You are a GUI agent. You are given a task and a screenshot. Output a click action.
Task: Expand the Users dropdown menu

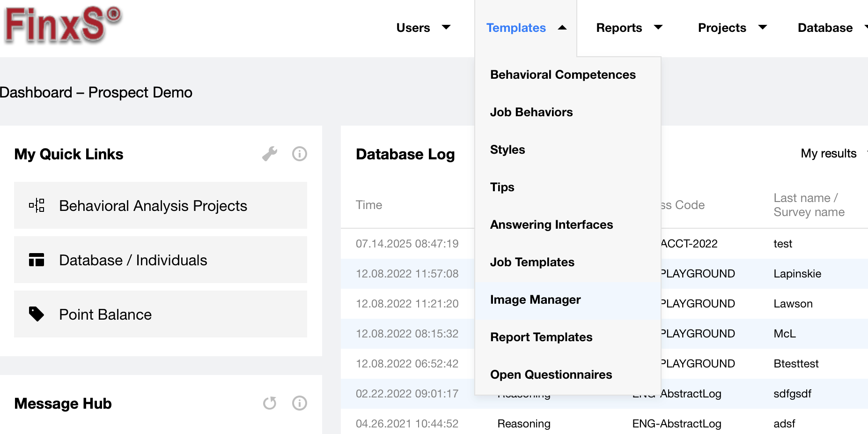[424, 28]
